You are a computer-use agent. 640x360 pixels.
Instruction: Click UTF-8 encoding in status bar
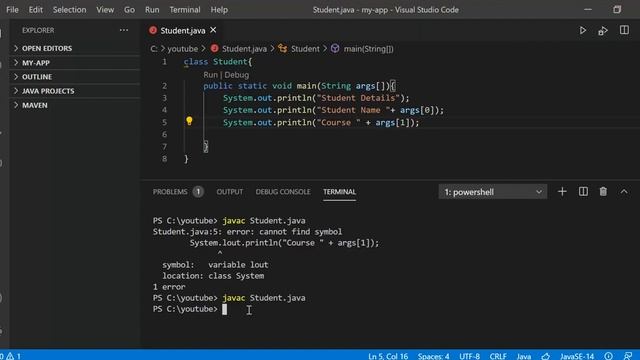[x=469, y=356]
